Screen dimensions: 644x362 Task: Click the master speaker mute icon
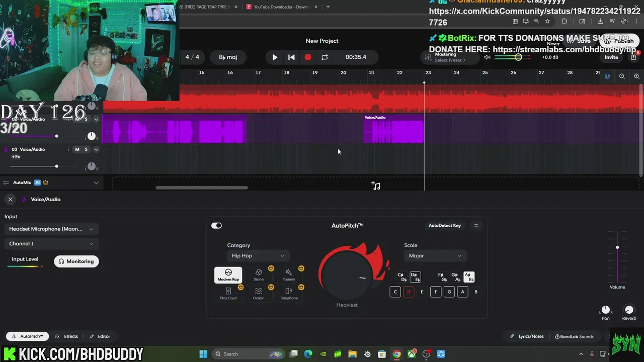coord(487,57)
